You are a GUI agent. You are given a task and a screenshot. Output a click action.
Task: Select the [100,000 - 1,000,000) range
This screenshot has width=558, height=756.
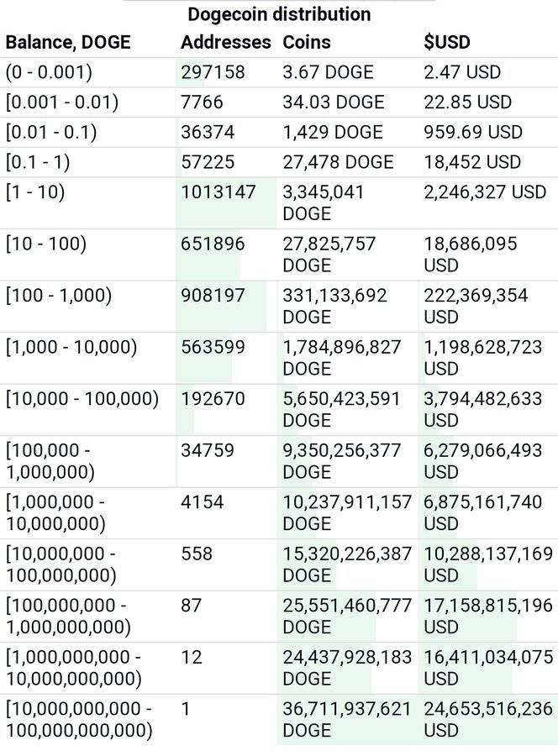[50, 461]
